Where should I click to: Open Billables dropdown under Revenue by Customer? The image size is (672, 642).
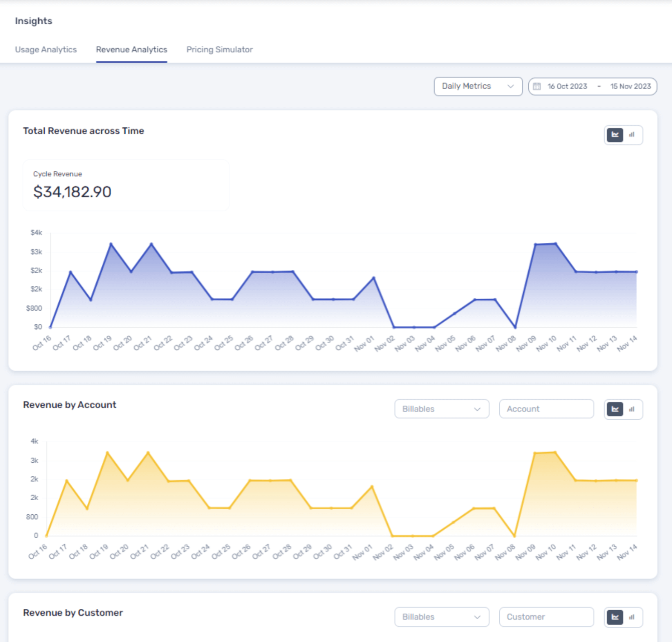click(442, 617)
